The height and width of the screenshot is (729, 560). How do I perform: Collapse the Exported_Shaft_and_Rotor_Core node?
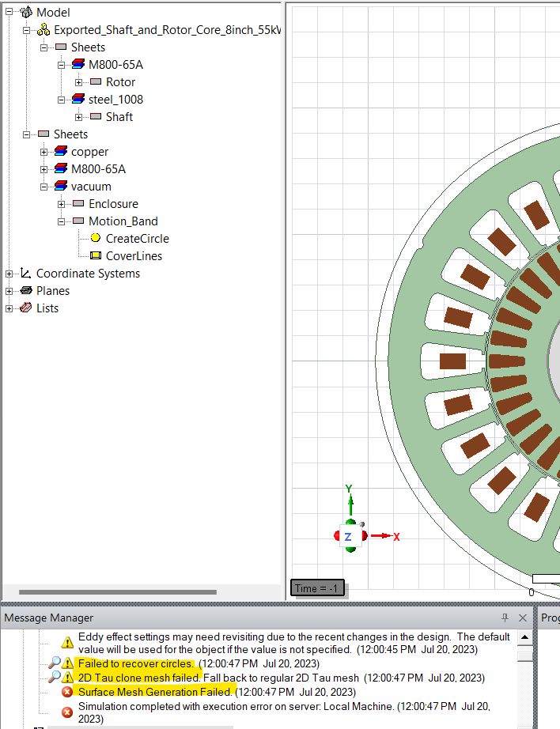point(27,30)
